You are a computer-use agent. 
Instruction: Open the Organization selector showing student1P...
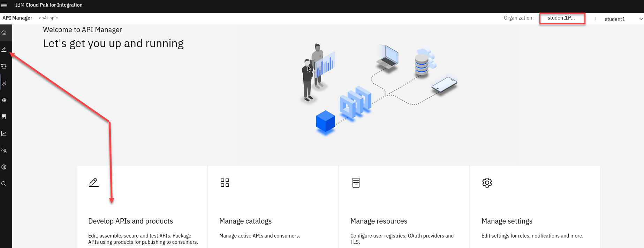pos(562,18)
